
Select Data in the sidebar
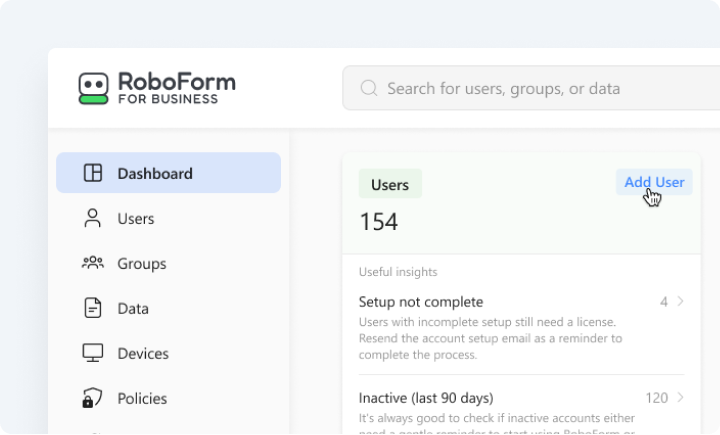click(169, 308)
